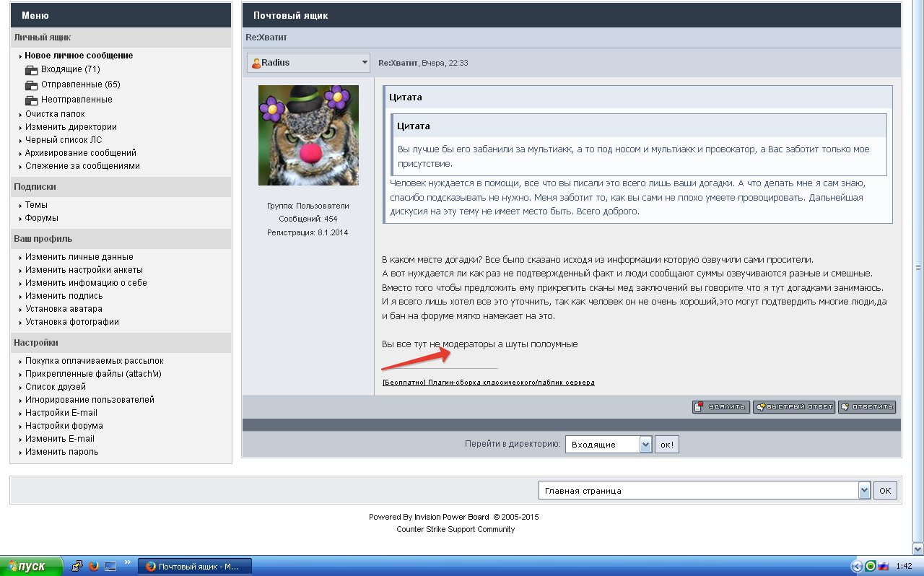
Task: Open the Неотправленные folder icon
Action: click(x=31, y=100)
